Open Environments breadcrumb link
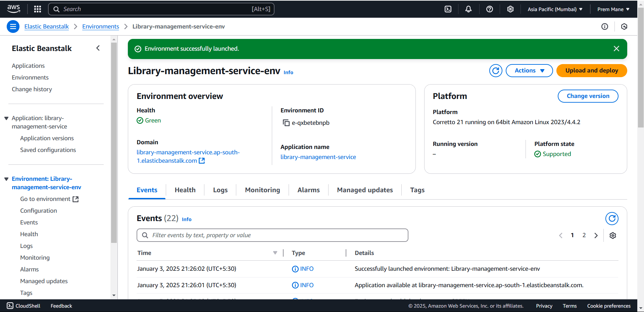Viewport: 644px width, 312px height. coord(101,27)
